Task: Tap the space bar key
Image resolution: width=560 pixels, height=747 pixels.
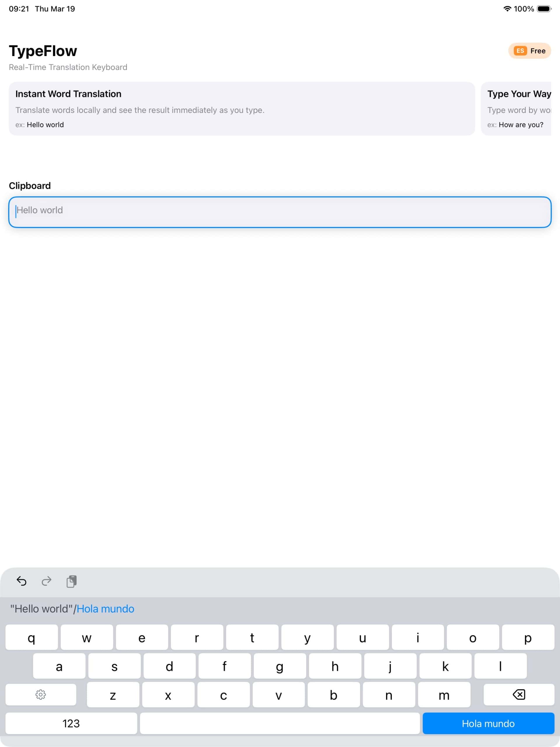Action: (280, 723)
